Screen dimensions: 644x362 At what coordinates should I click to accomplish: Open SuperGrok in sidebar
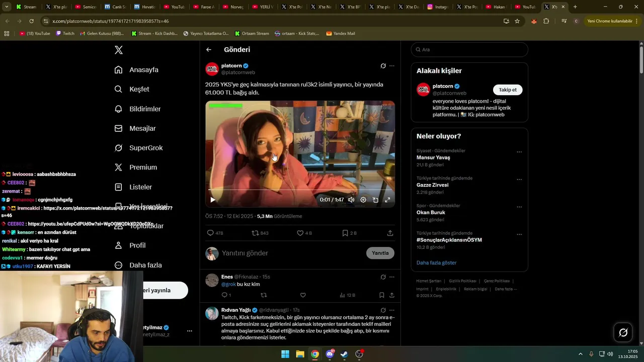click(138, 148)
